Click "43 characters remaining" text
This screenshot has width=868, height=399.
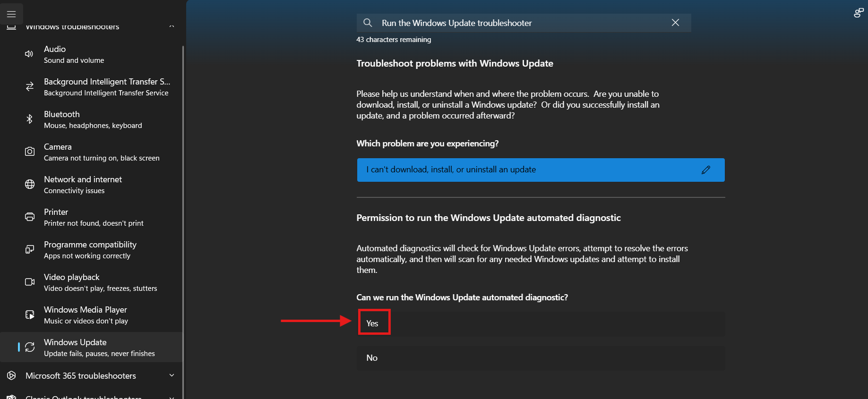[x=394, y=40]
